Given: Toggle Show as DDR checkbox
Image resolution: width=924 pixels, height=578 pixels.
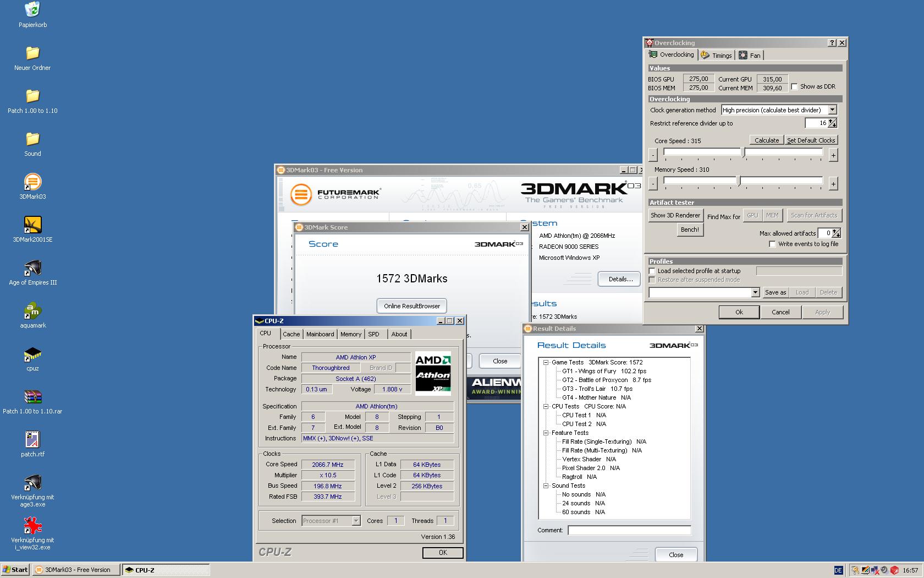Looking at the screenshot, I should (x=794, y=86).
